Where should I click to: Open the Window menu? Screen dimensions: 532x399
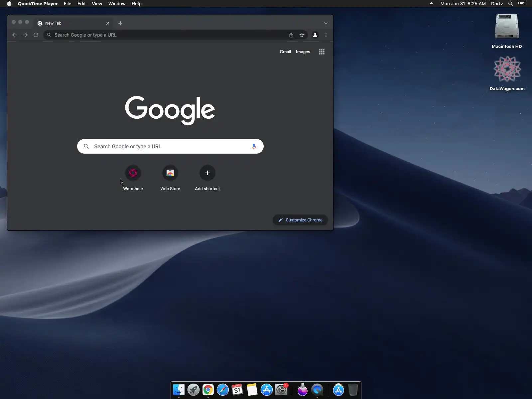[x=117, y=4]
